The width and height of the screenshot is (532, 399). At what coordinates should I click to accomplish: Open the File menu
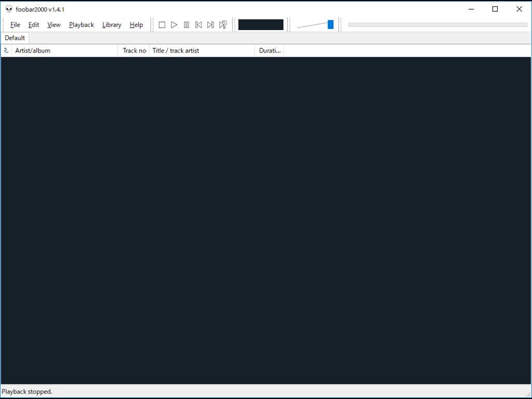pyautogui.click(x=15, y=24)
